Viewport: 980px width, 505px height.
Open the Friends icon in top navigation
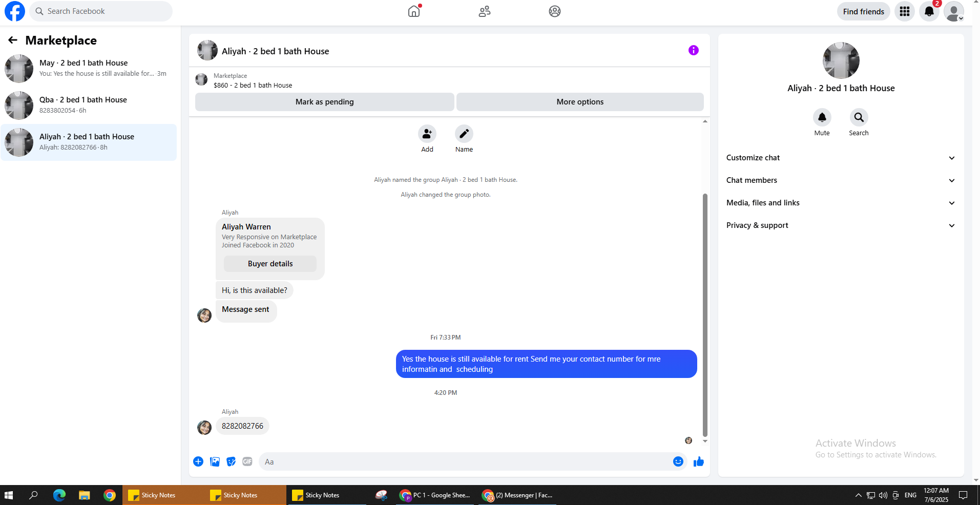485,11
